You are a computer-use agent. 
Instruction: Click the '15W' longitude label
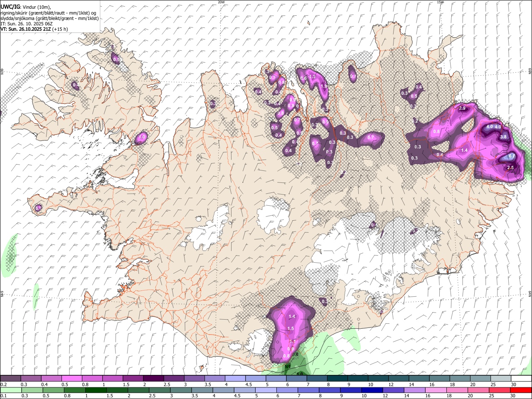click(440, 2)
